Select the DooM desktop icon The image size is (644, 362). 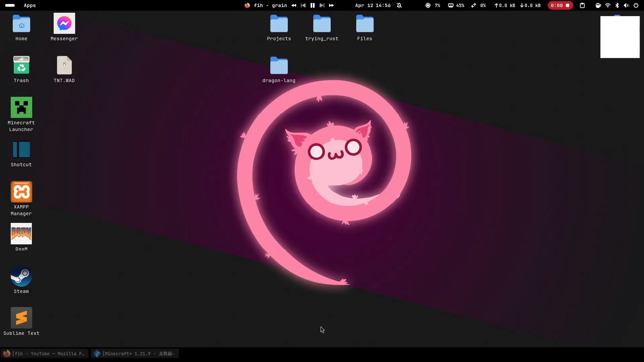point(21,234)
